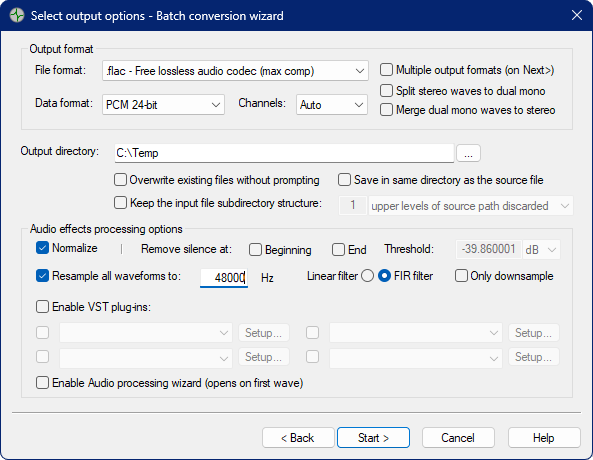Open the File format dropdown
This screenshot has width=593, height=460.
[235, 71]
